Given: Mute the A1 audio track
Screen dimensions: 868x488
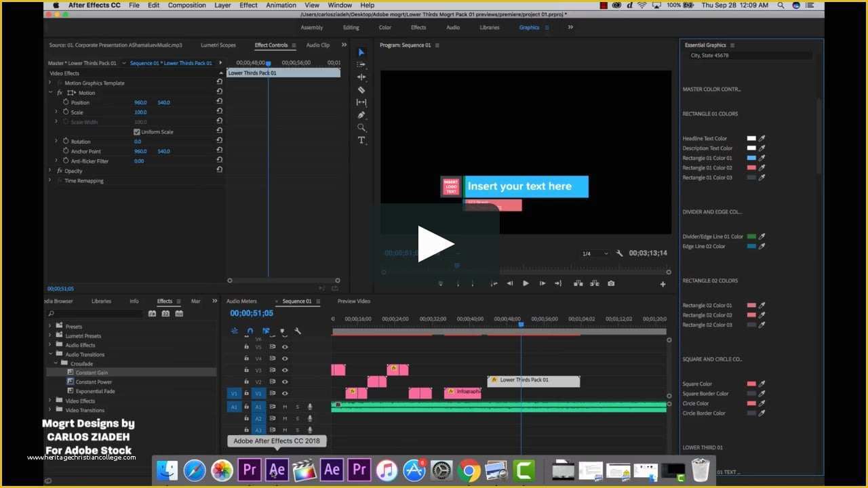Looking at the screenshot, I should pos(285,407).
